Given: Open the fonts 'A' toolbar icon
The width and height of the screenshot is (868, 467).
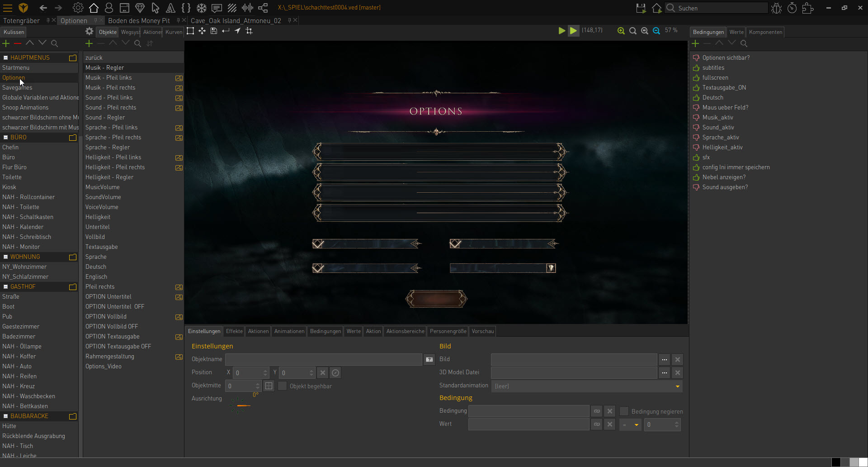Looking at the screenshot, I should 170,8.
